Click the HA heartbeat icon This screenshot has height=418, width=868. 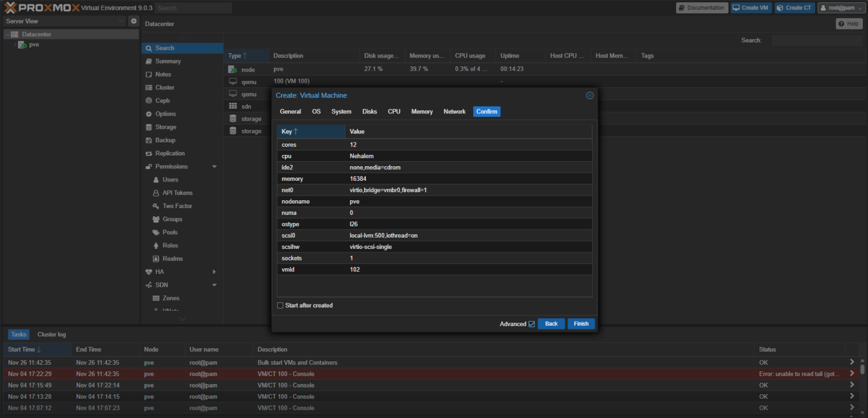[149, 272]
